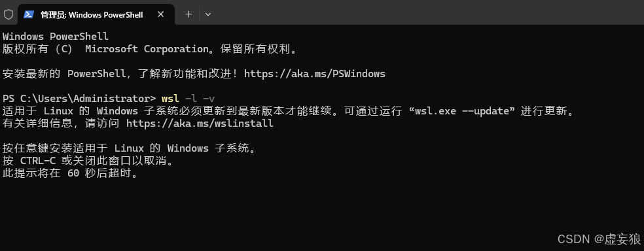
Task: Open the https://aka.ms/PSWindows link
Action: pyautogui.click(x=315, y=74)
